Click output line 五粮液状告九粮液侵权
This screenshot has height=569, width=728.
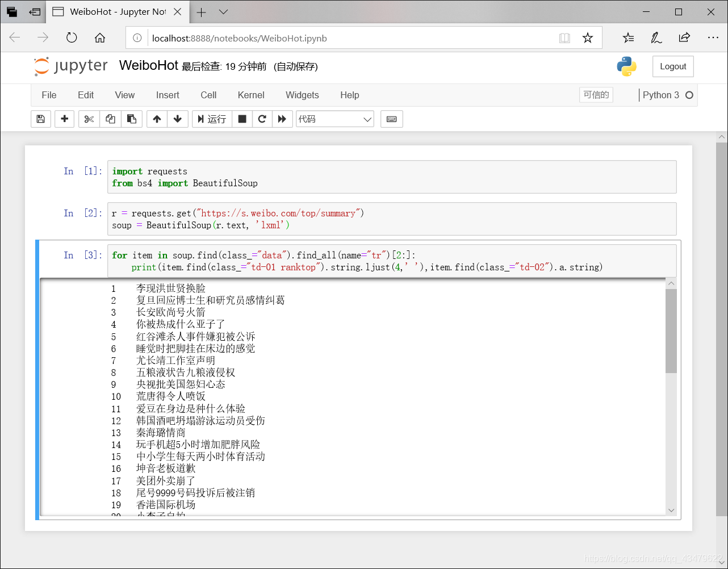pos(186,373)
